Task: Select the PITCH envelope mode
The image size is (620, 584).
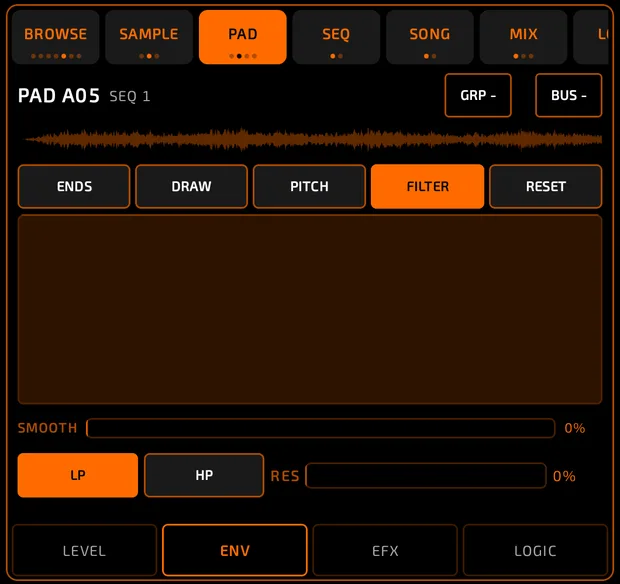Action: (309, 186)
